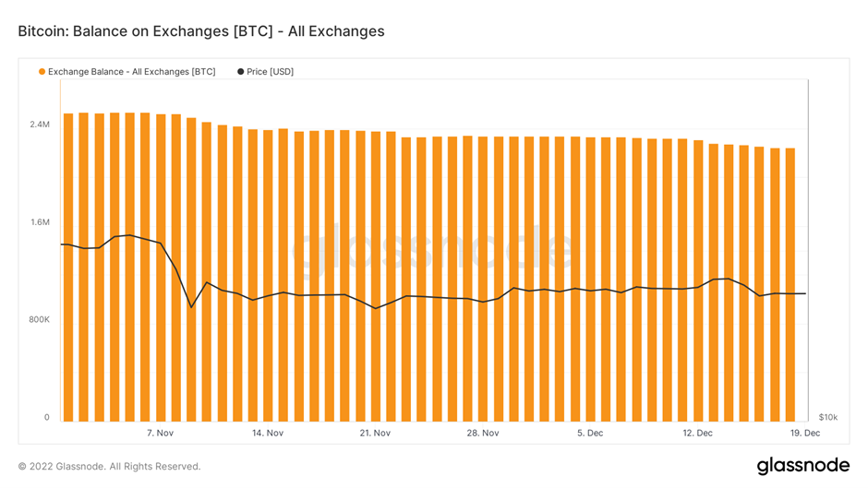Select the 12. Dec x-axis label
Screen dimensions: 868x488
(697, 433)
